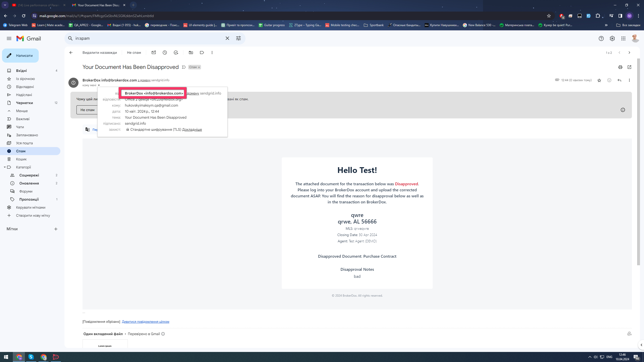The width and height of the screenshot is (644, 362).
Task: Open the Надіслані sent folder
Action: coord(30,95)
